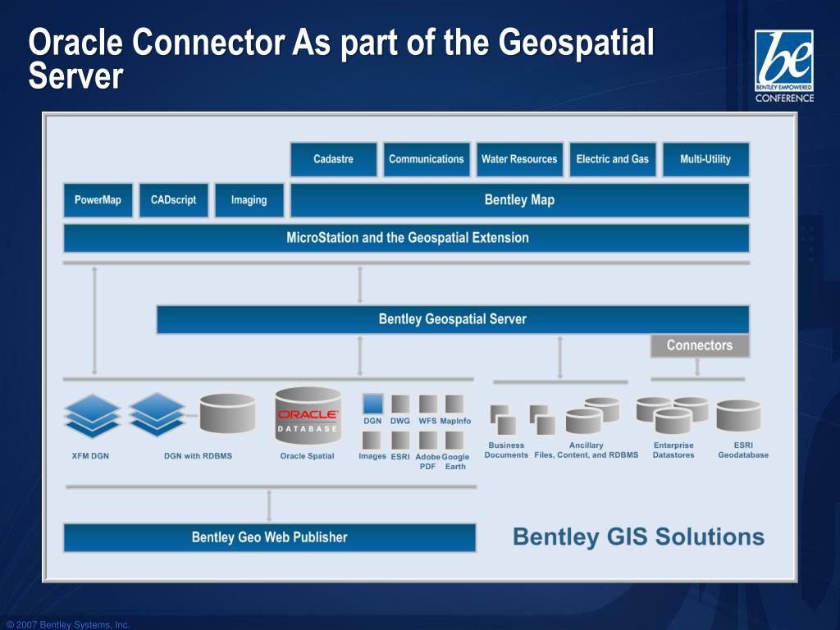Click the Files, Content, and RDBMS label

(x=586, y=454)
